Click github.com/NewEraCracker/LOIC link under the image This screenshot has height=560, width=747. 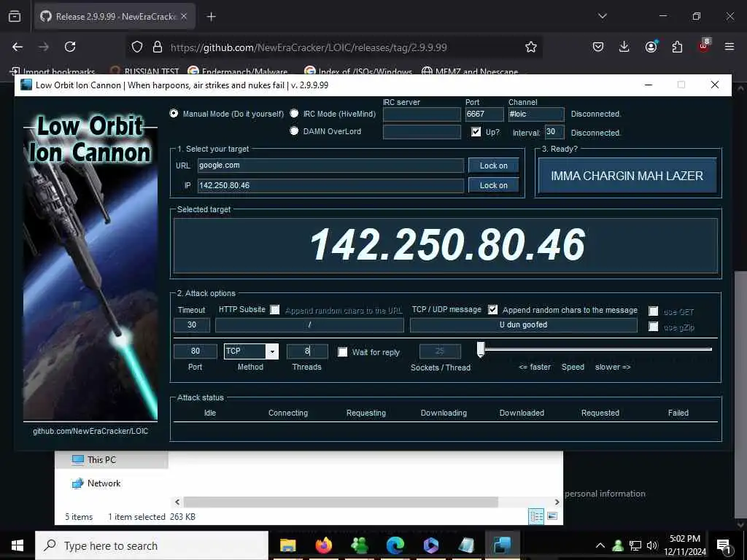click(90, 431)
